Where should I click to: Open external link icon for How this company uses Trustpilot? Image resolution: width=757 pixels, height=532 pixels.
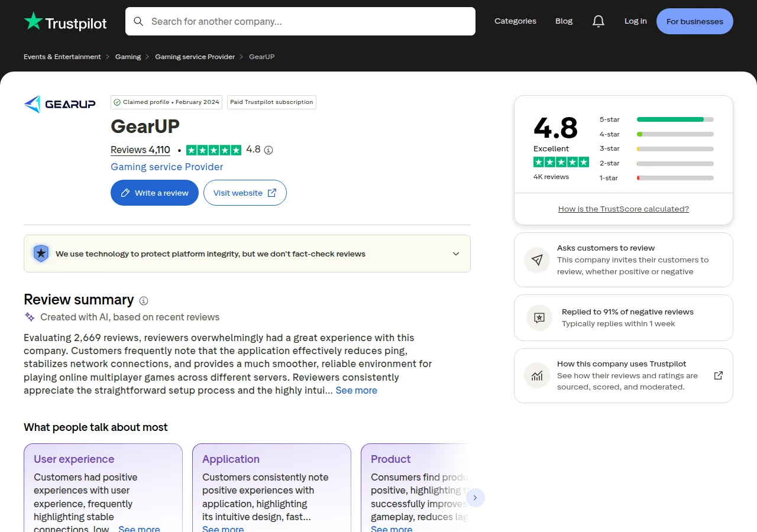coord(719,375)
